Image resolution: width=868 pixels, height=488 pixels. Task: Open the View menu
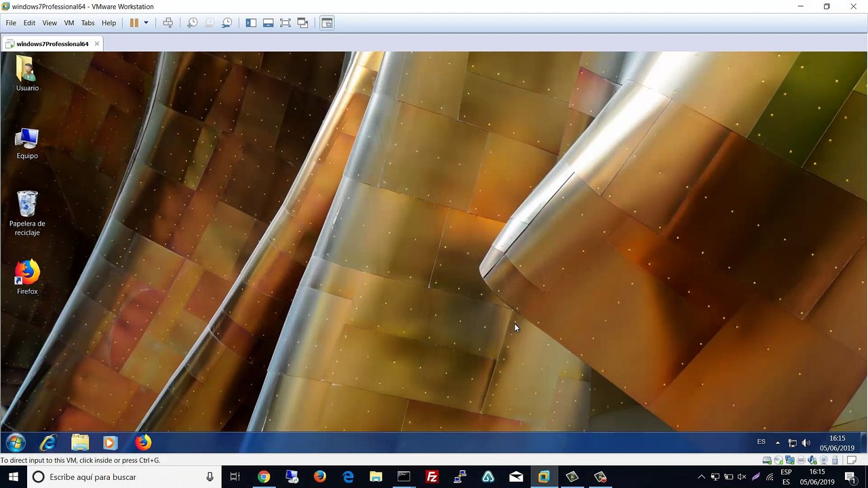pyautogui.click(x=50, y=23)
